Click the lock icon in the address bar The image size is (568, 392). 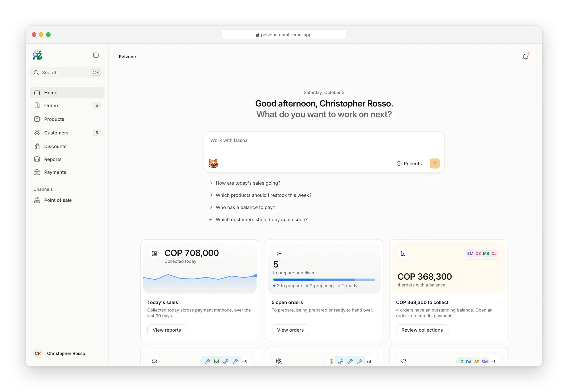pyautogui.click(x=258, y=35)
